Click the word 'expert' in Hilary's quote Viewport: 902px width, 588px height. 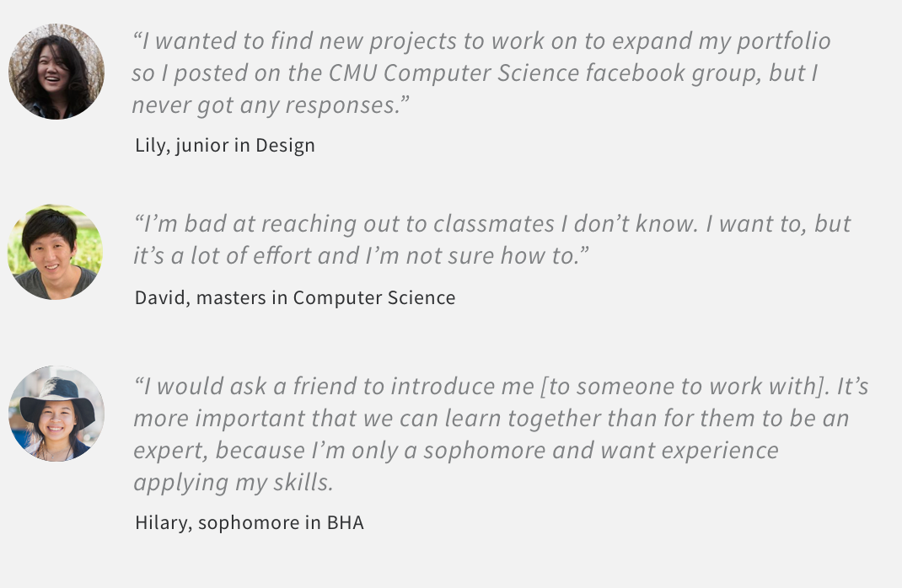click(170, 451)
